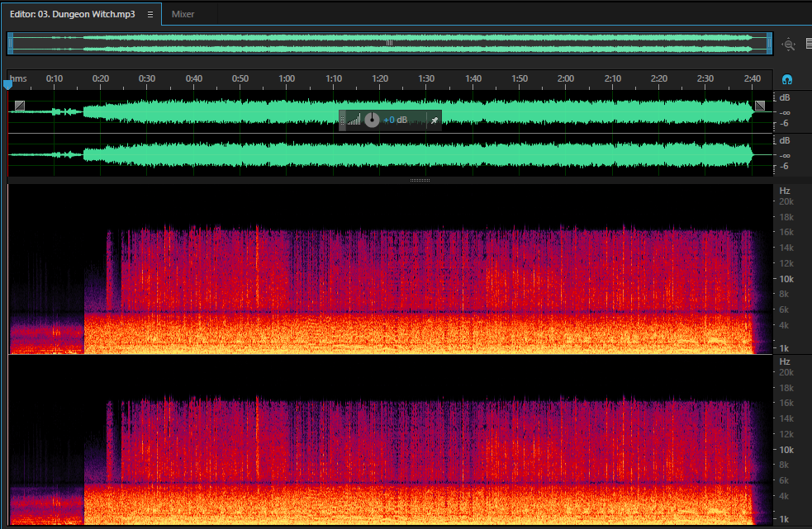Click the right handle of the overview navigator

coord(770,44)
